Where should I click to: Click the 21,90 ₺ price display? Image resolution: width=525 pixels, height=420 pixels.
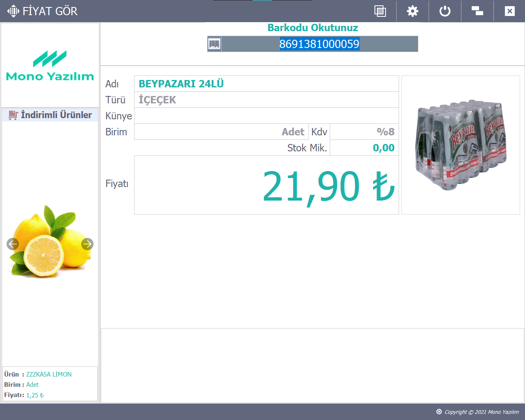tap(328, 185)
